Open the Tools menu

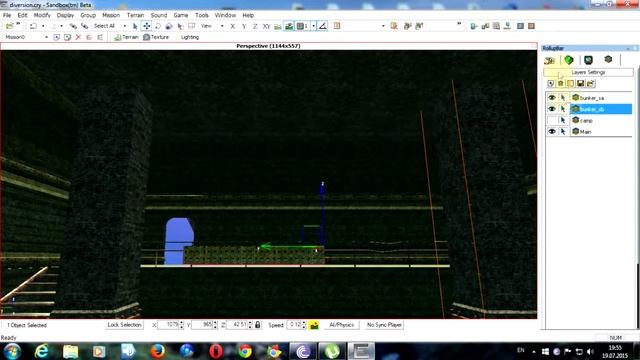pyautogui.click(x=202, y=15)
